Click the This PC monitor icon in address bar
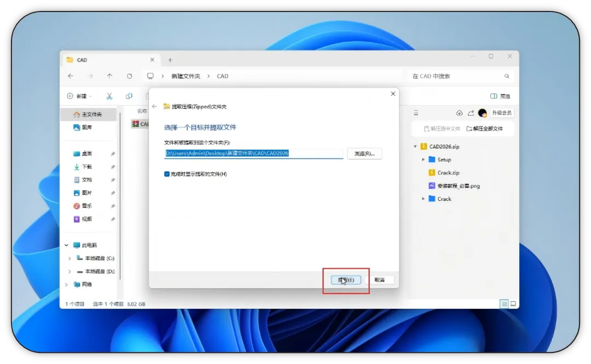591x364 pixels. (x=150, y=76)
